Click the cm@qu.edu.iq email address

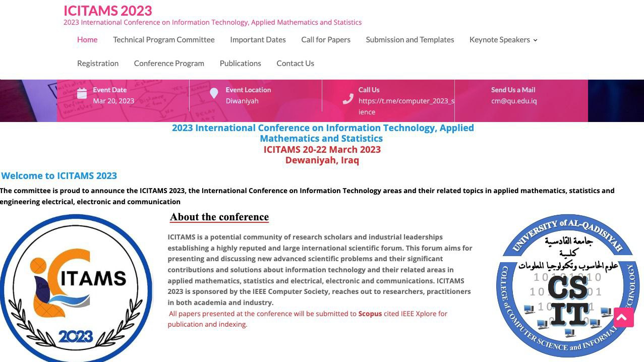(513, 101)
